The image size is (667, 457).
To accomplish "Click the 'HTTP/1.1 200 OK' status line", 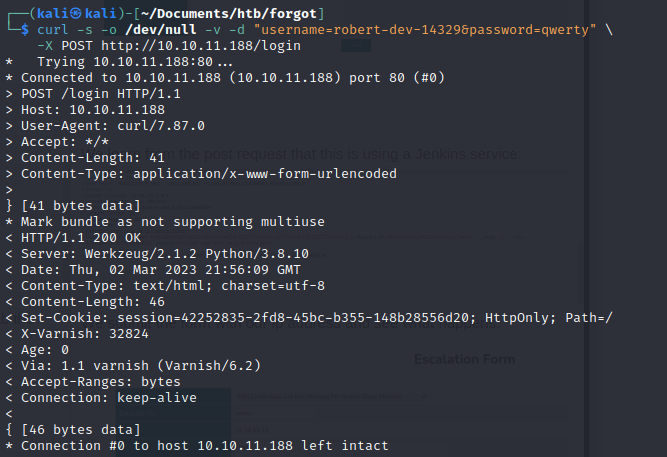I will (x=81, y=237).
